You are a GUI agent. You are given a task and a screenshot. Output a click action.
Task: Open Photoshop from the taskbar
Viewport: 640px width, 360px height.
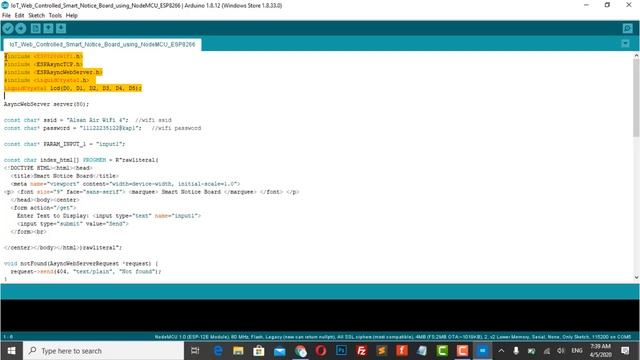tap(341, 351)
